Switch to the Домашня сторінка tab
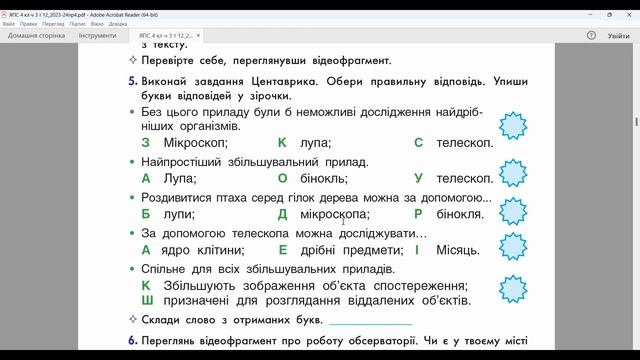This screenshot has width=640, height=360. [36, 36]
